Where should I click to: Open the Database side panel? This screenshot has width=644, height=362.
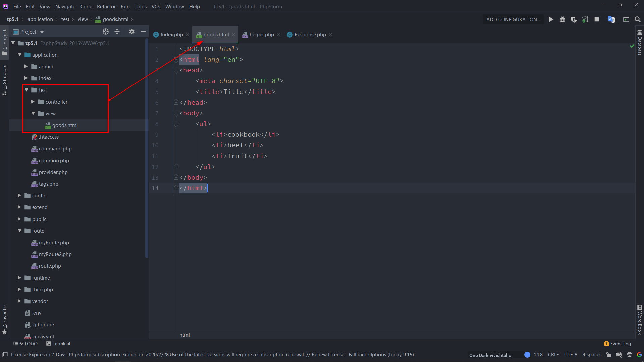[640, 43]
